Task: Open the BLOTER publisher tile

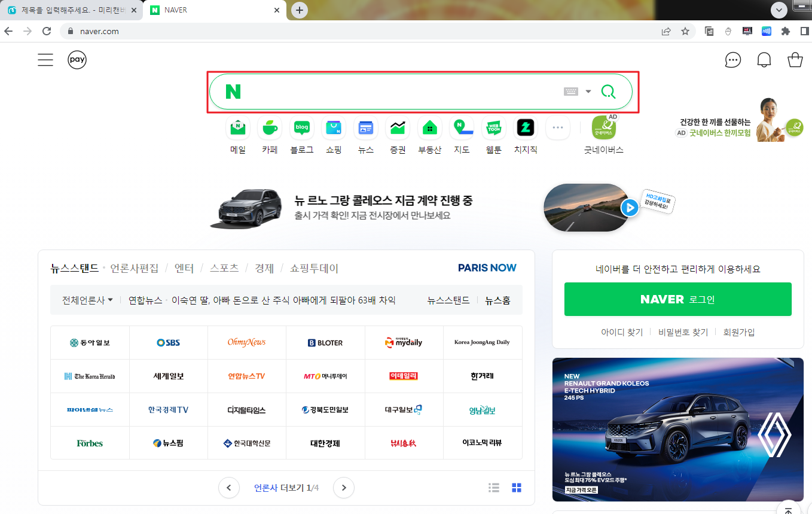Action: point(325,343)
